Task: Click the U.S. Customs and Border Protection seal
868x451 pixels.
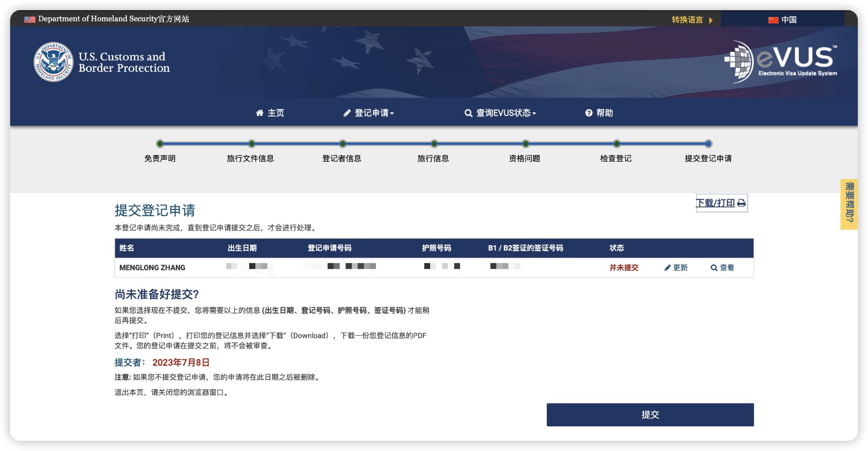Action: [x=53, y=62]
